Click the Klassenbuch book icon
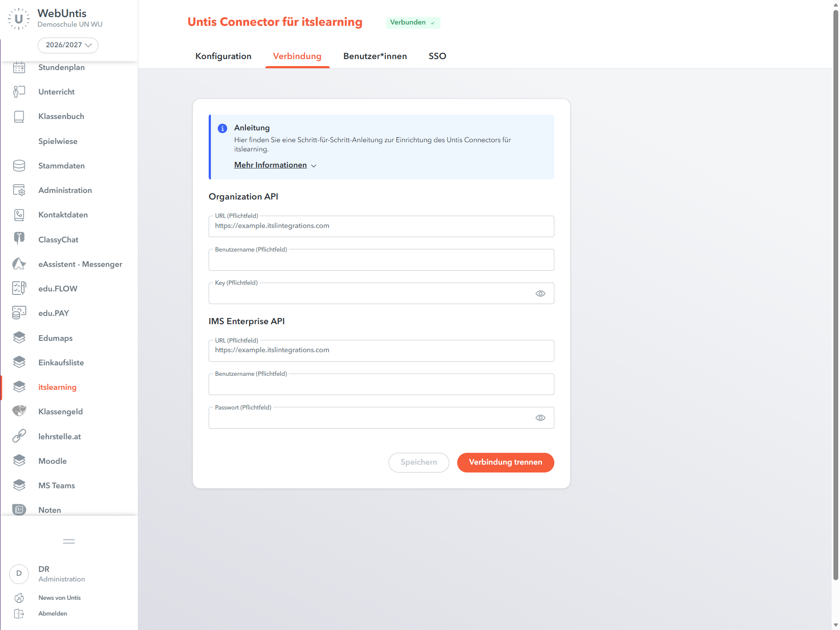The height and width of the screenshot is (630, 840). tap(19, 116)
